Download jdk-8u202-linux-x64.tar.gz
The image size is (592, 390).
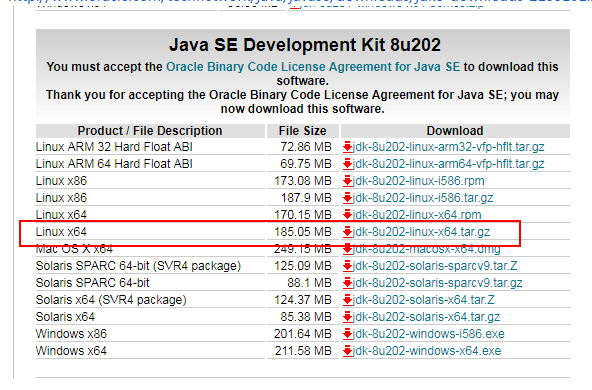421,232
